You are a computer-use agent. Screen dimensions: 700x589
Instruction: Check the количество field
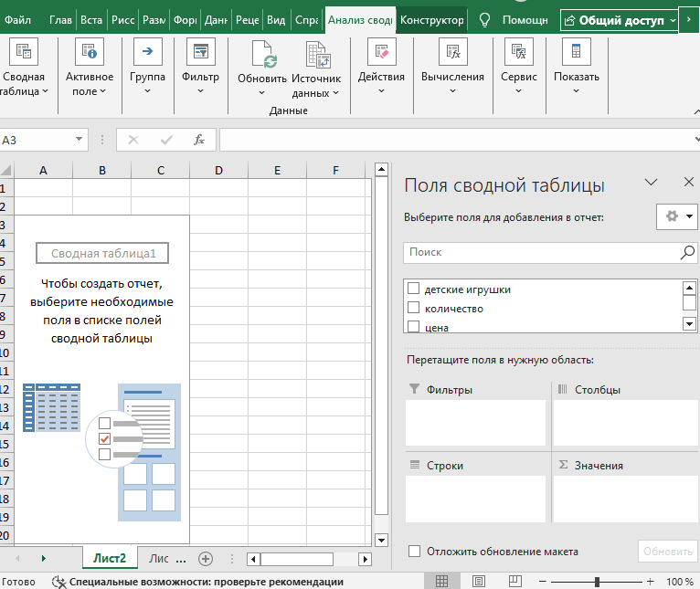(x=413, y=308)
